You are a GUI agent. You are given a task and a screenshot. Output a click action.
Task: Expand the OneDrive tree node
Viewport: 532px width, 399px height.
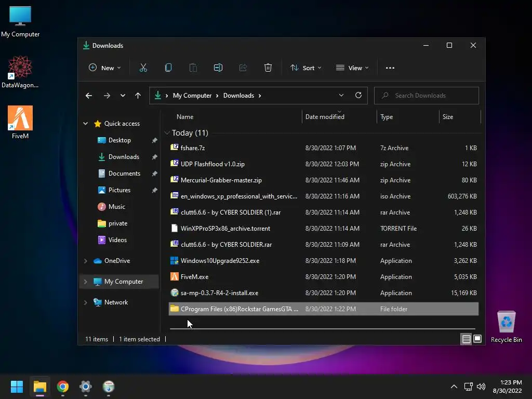coord(86,261)
